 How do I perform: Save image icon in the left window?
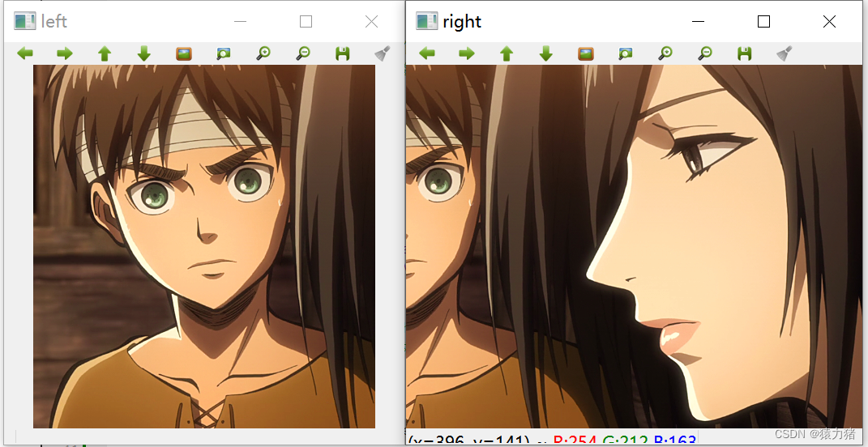pyautogui.click(x=343, y=53)
